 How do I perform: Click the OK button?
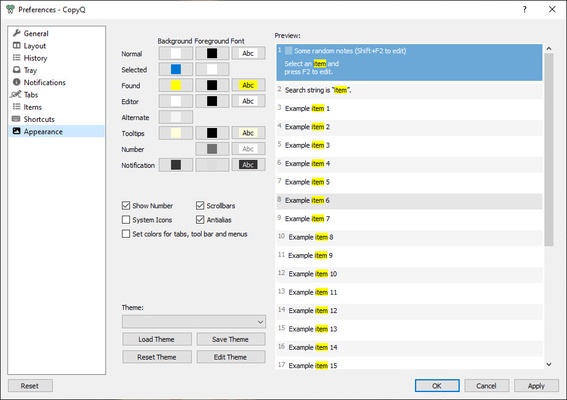437,386
